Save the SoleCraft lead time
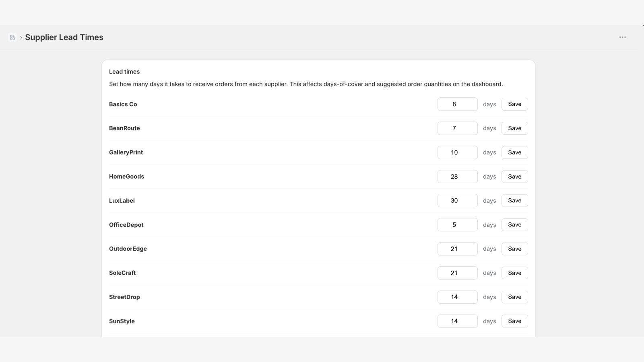Screen dimensions: 644x362 pyautogui.click(x=514, y=273)
